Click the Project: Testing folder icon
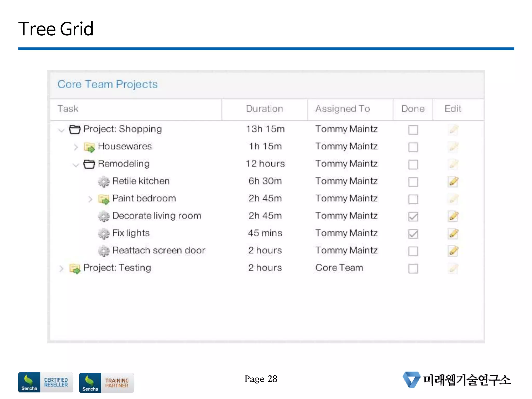The height and width of the screenshot is (399, 532). pyautogui.click(x=75, y=268)
